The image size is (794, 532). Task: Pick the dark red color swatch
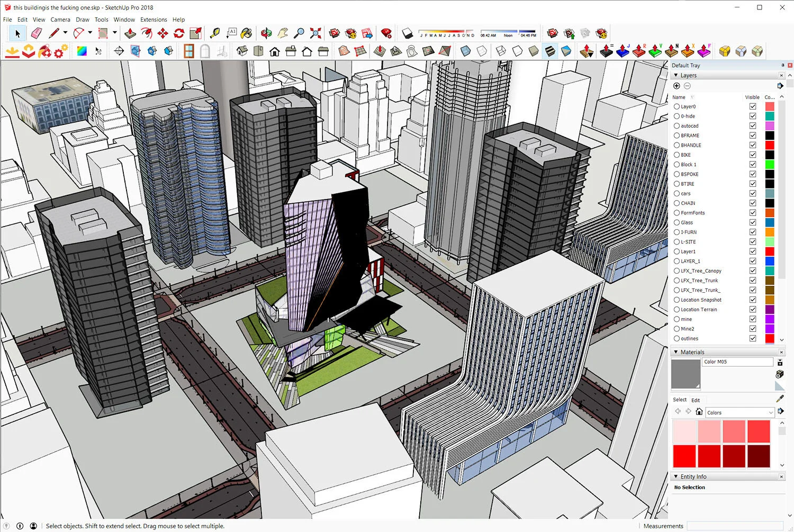pyautogui.click(x=759, y=456)
